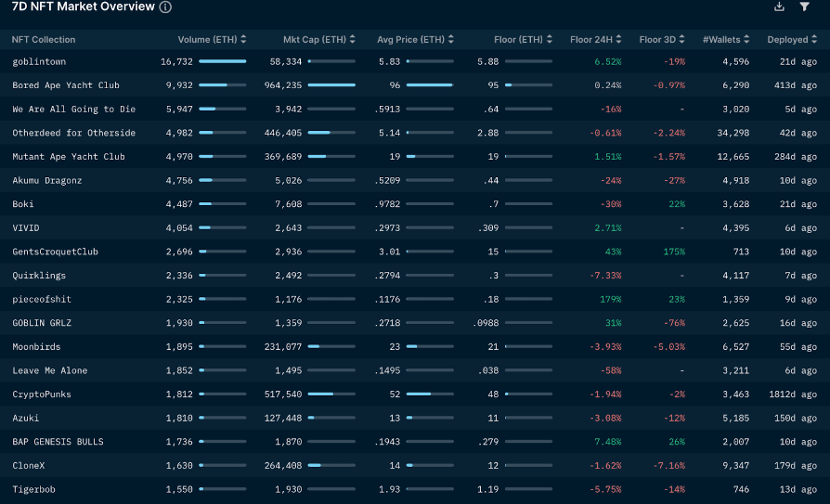Image resolution: width=830 pixels, height=504 pixels.
Task: Select the Boki row name
Action: (x=23, y=204)
